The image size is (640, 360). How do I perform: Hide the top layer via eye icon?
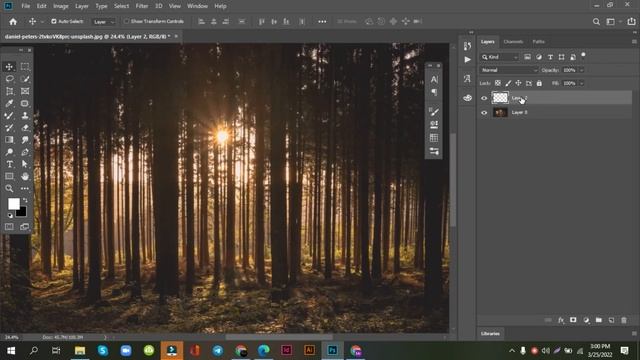click(x=484, y=98)
